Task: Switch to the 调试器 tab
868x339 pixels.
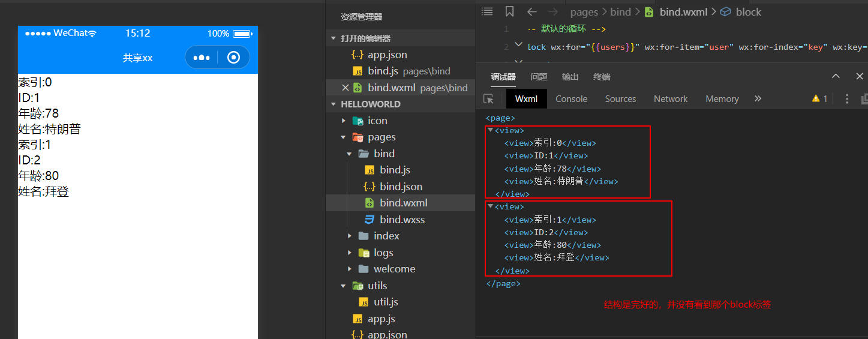Action: click(503, 77)
